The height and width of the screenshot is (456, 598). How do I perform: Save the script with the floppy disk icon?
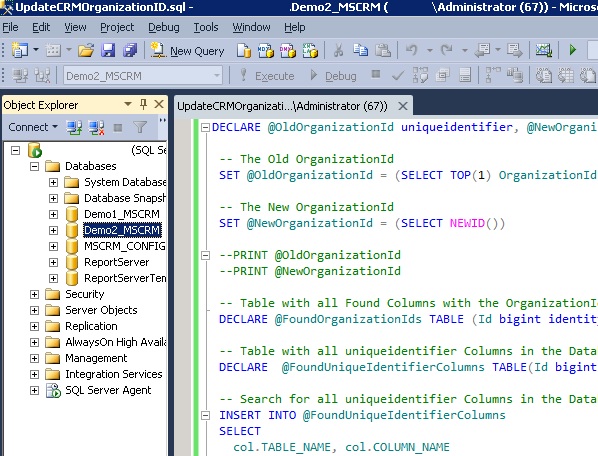108,50
